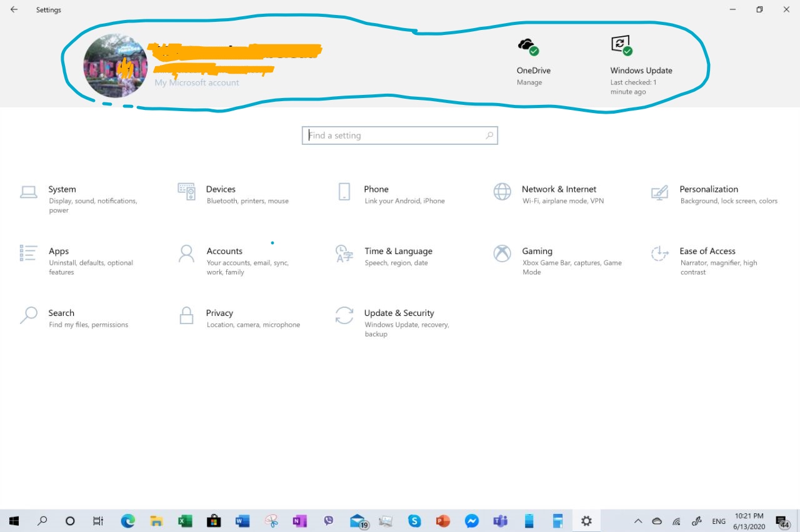Click 'Background, lock screen, colors' description

pyautogui.click(x=729, y=201)
